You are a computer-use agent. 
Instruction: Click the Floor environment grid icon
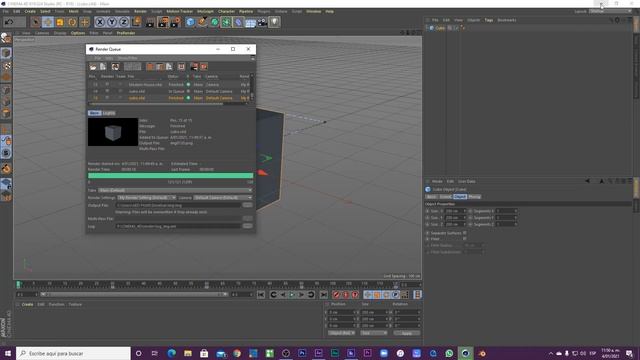(x=250, y=22)
